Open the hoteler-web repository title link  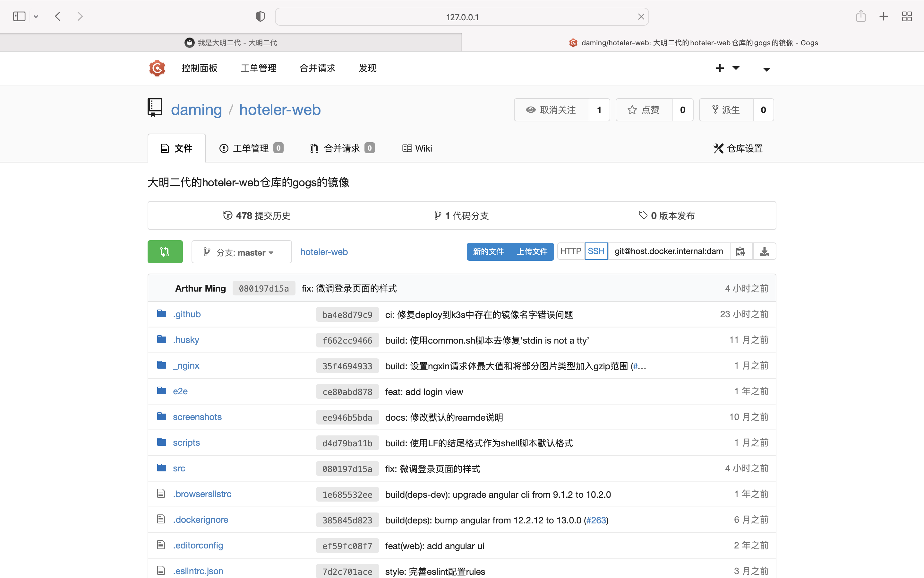point(280,110)
